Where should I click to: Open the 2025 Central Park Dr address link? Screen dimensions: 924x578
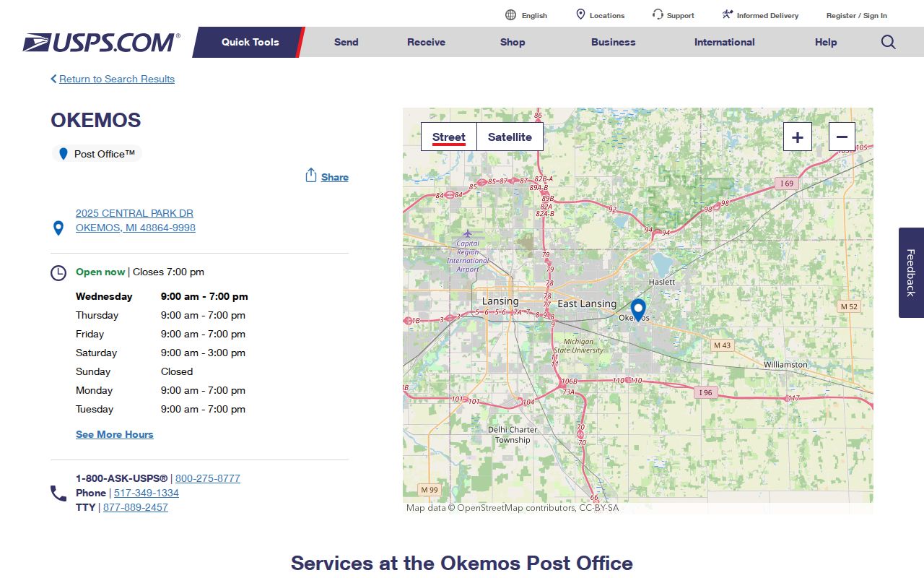tap(136, 220)
